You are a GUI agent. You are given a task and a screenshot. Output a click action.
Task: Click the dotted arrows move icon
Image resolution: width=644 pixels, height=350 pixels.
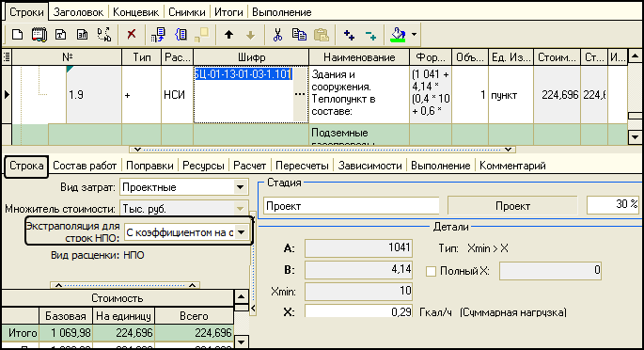[x=104, y=35]
